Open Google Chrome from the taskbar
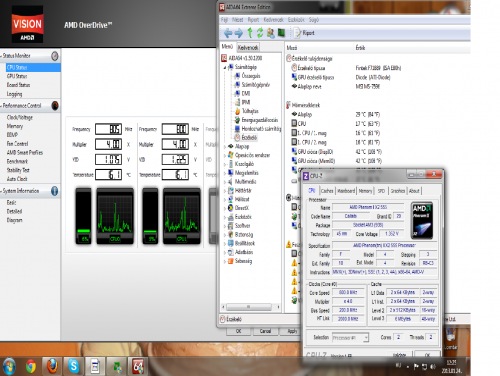 pyautogui.click(x=31, y=366)
